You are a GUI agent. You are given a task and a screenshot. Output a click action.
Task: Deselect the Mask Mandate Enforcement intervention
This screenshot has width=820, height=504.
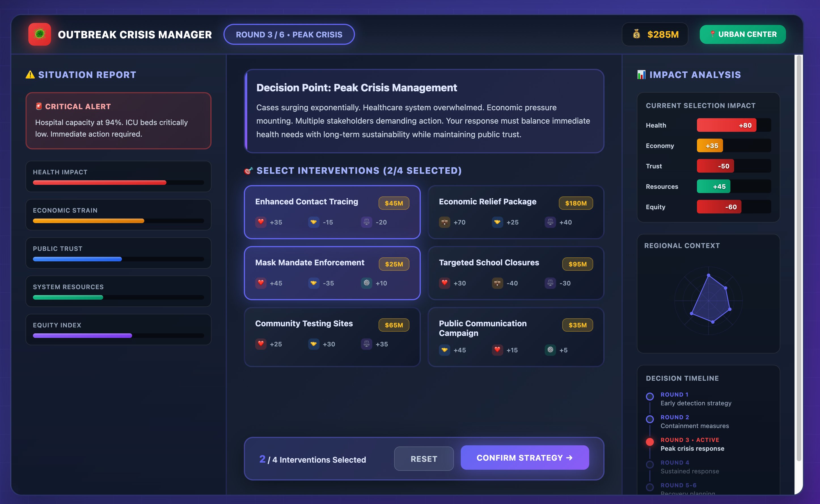[332, 273]
